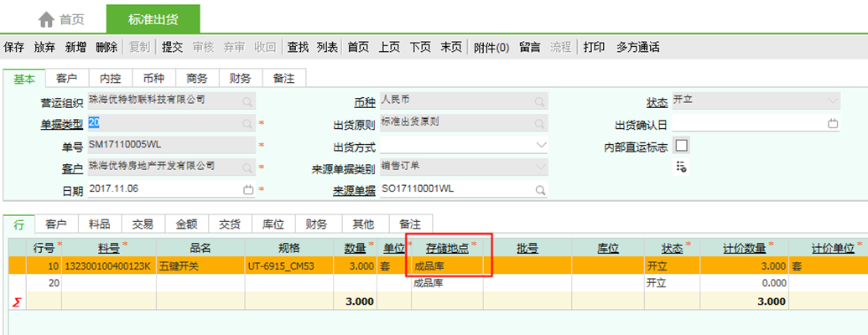The width and height of the screenshot is (868, 335).
Task: Open 附件(0) attachments
Action: pyautogui.click(x=491, y=47)
